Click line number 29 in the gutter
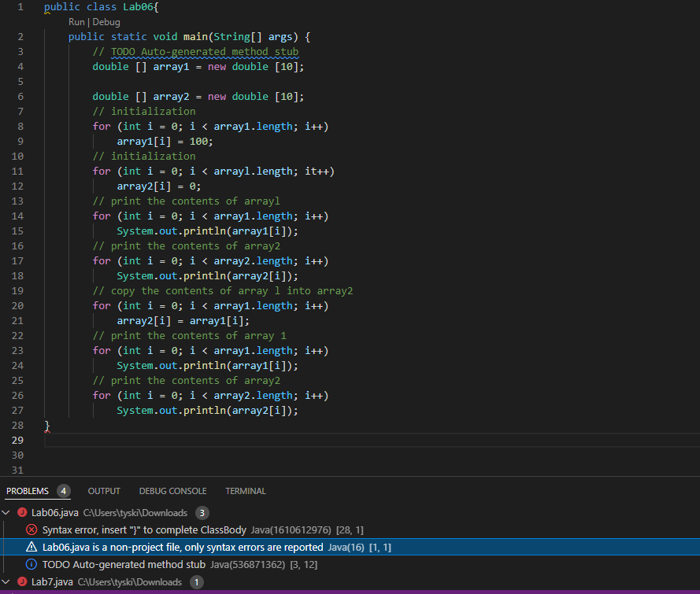 17,440
